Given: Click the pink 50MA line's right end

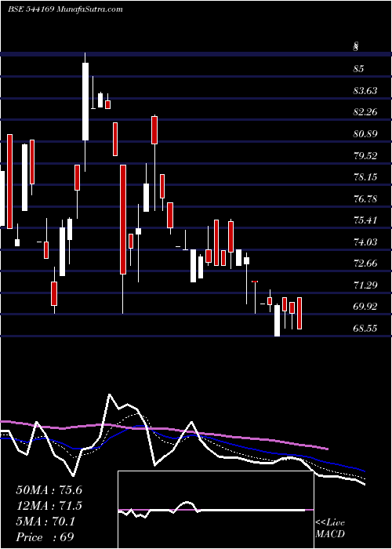Looking at the screenshot, I should tap(328, 448).
